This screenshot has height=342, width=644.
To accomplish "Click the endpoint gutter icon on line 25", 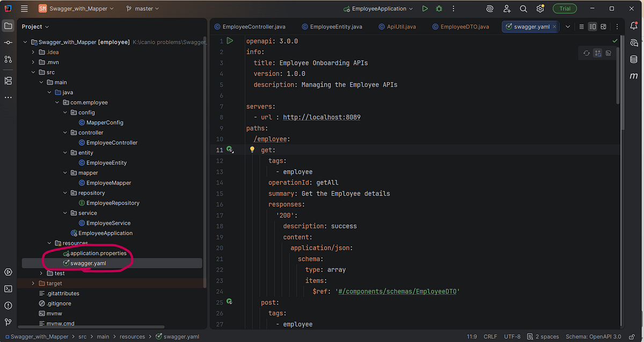I will (230, 302).
